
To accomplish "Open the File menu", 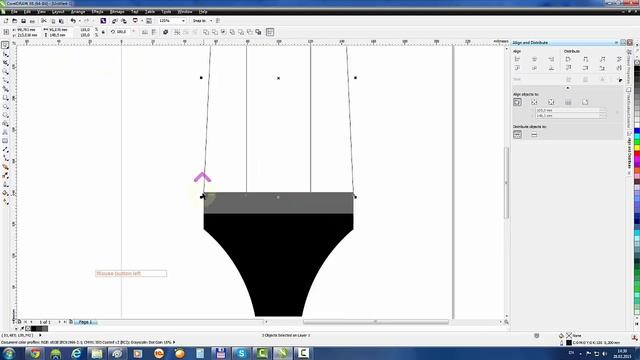I will point(14,12).
